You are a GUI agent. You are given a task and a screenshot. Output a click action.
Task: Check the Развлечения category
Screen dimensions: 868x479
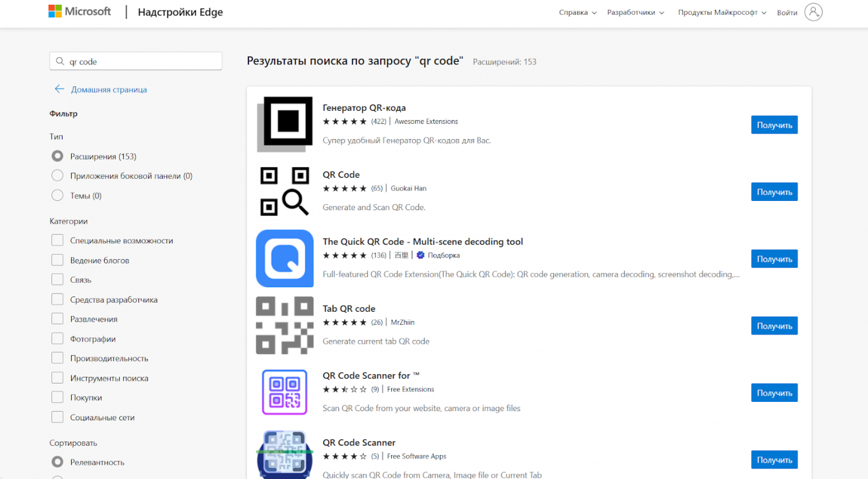click(58, 319)
